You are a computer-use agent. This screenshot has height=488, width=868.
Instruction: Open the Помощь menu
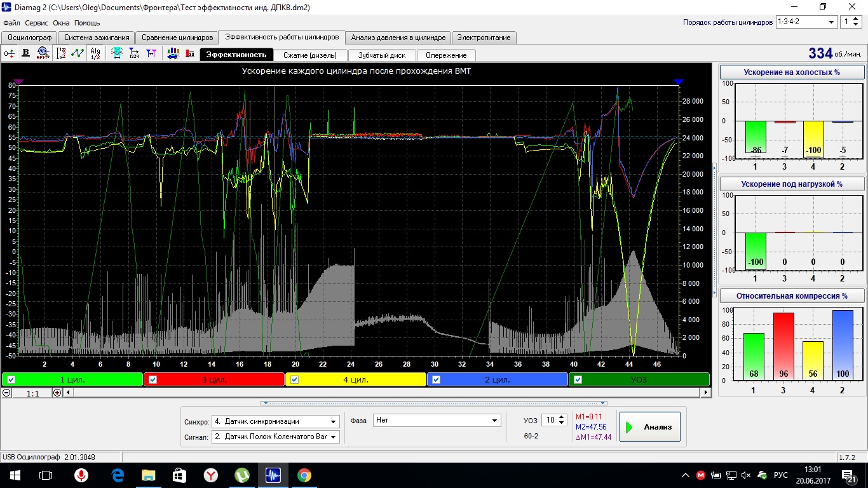click(x=87, y=23)
